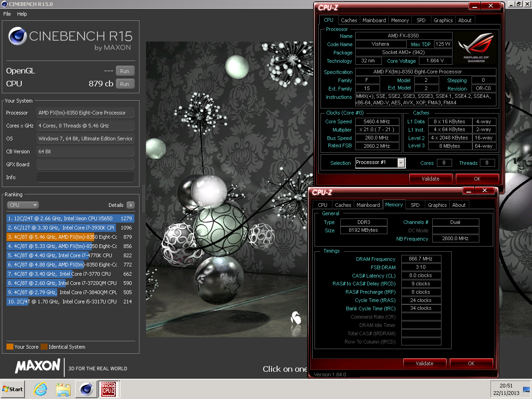
Task: Select CPU tab in lower CPU-Z window
Action: tap(323, 205)
